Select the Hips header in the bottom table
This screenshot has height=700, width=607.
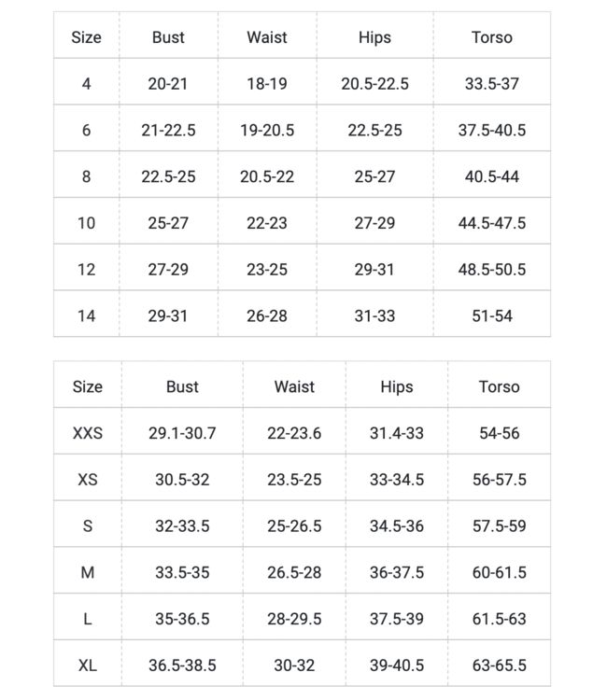click(x=396, y=386)
